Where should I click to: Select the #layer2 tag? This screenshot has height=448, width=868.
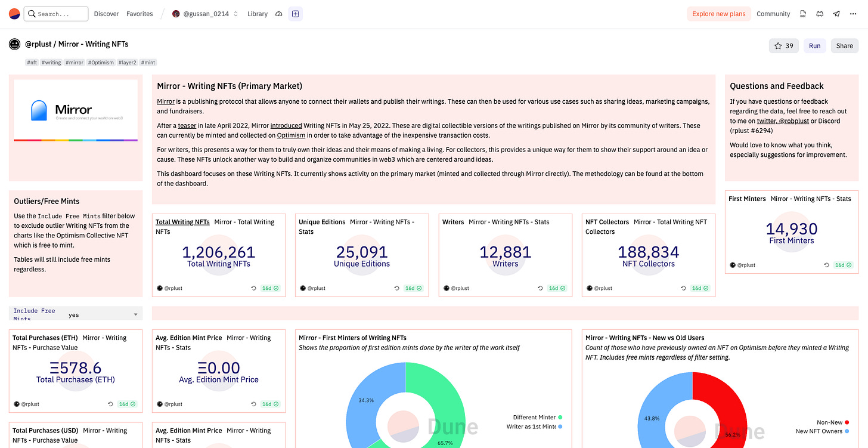tap(127, 63)
